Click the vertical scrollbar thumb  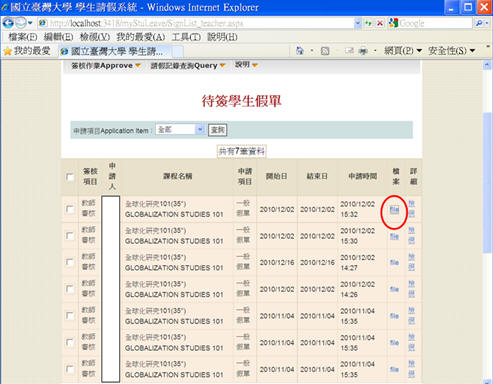[x=487, y=183]
